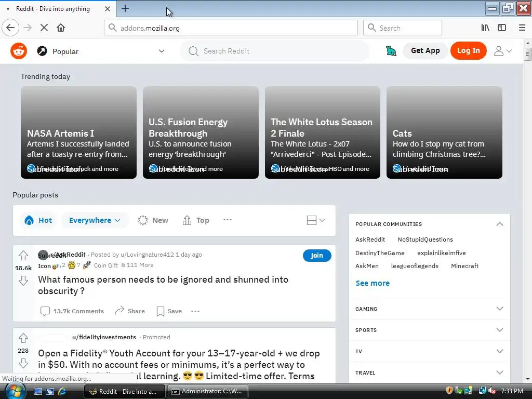Open The White Lotus Season 2 Finale card
The image size is (532, 399).
pyautogui.click(x=322, y=132)
